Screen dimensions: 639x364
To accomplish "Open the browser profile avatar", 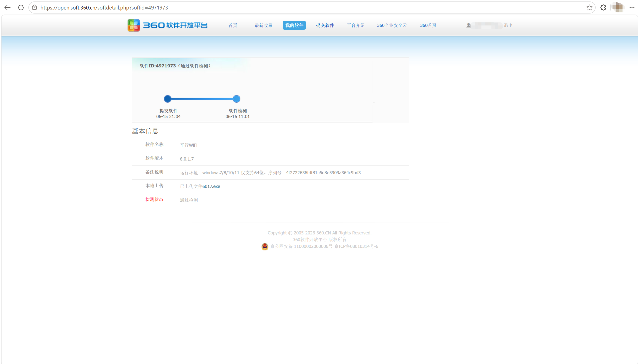I will (618, 7).
